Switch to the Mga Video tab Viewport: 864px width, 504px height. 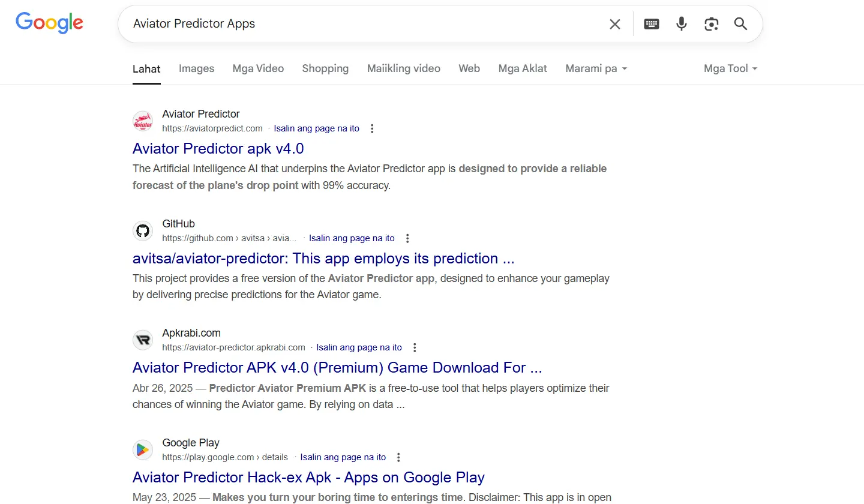(x=258, y=68)
